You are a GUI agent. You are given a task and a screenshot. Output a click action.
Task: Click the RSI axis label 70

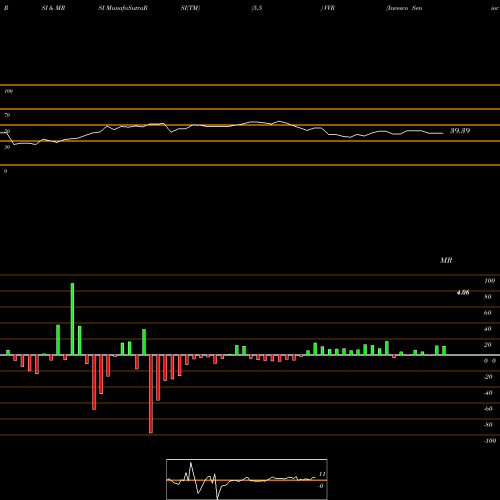point(7,115)
